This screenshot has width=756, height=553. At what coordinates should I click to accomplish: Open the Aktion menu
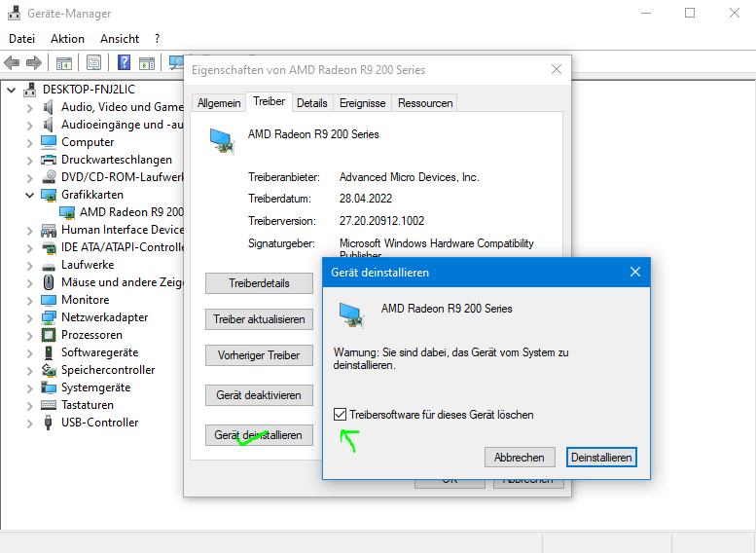[67, 39]
